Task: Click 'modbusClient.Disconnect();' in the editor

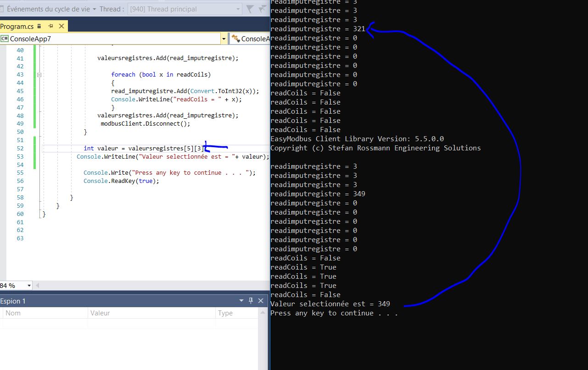Action: click(x=145, y=123)
